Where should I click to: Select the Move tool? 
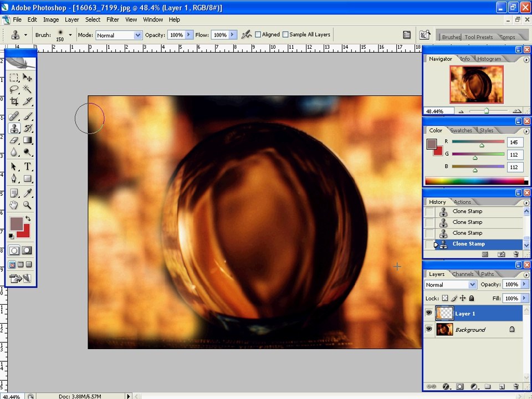[x=28, y=78]
